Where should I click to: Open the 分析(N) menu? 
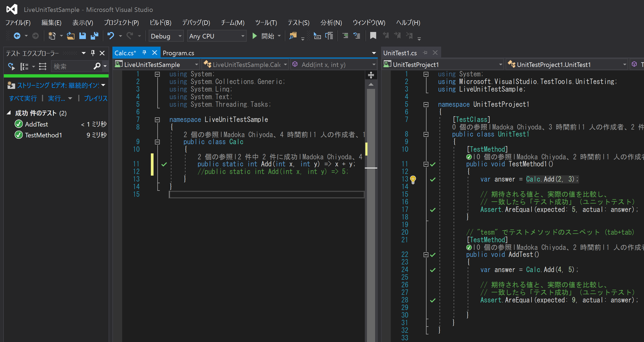331,22
